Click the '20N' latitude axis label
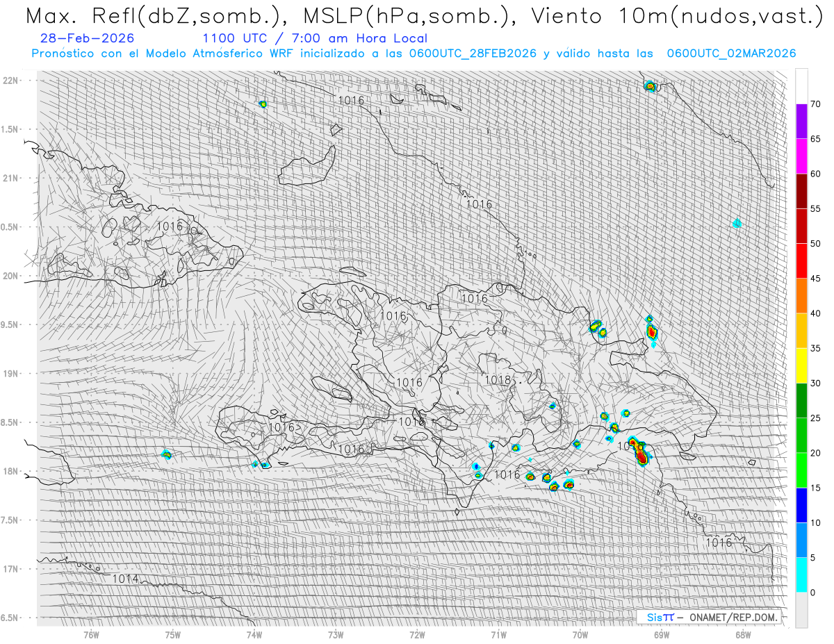Image resolution: width=834 pixels, height=644 pixels. 10,276
